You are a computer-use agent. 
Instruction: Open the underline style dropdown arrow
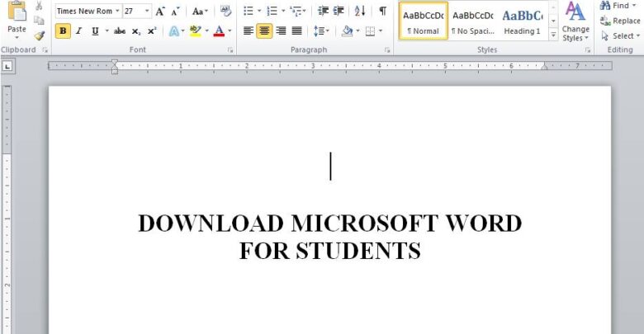[107, 31]
